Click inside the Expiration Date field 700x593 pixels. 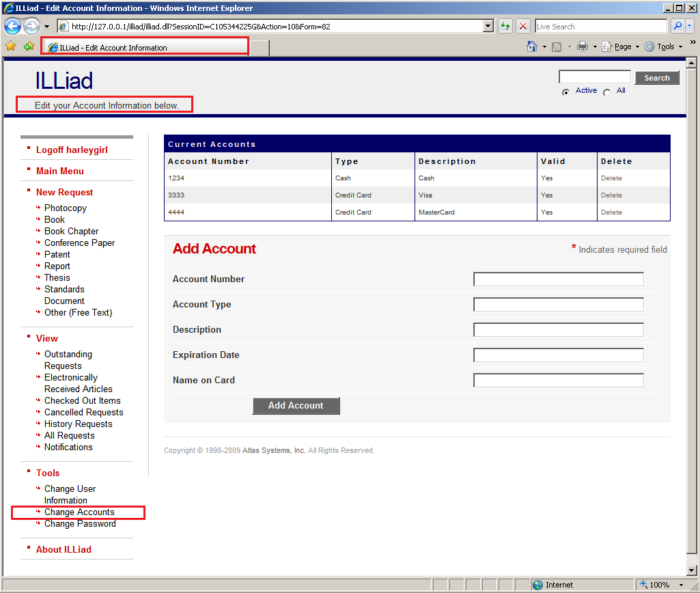click(x=557, y=355)
